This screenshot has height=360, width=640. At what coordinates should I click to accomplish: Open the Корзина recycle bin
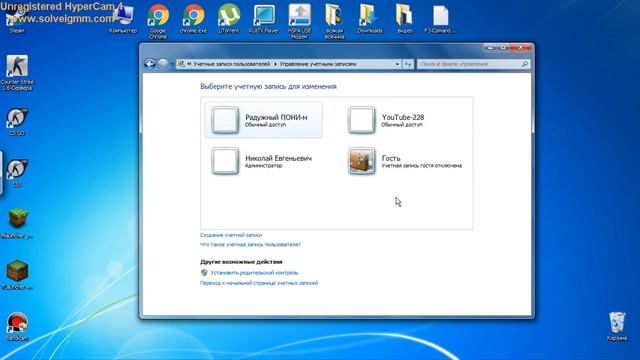pos(617,326)
